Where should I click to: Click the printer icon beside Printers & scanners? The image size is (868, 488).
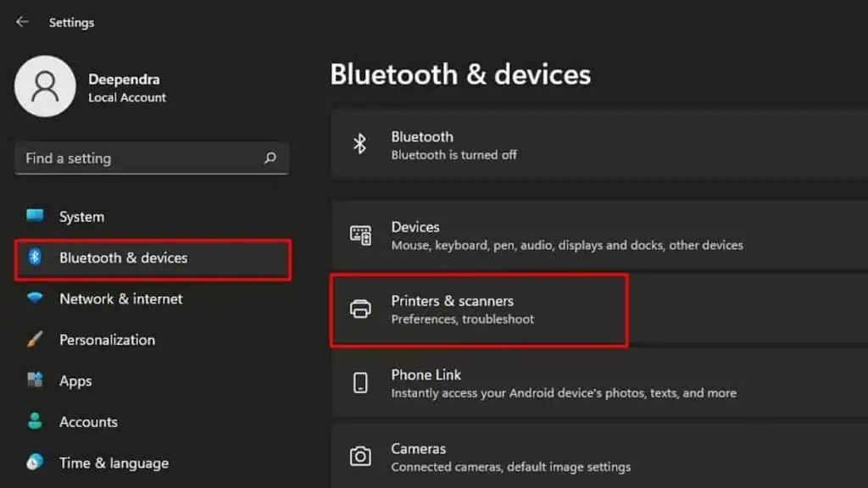point(360,308)
